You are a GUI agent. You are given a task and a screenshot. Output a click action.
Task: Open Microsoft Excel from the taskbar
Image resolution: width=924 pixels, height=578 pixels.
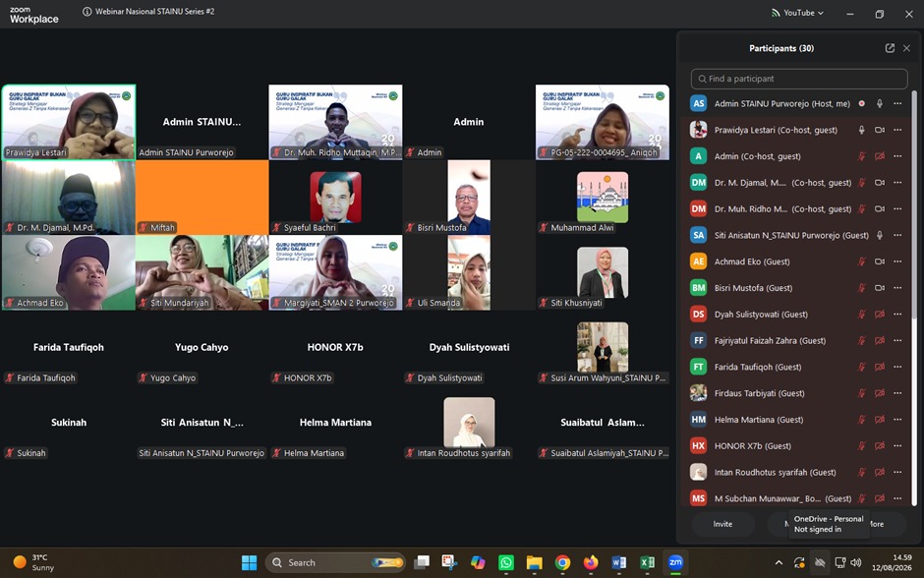click(648, 562)
